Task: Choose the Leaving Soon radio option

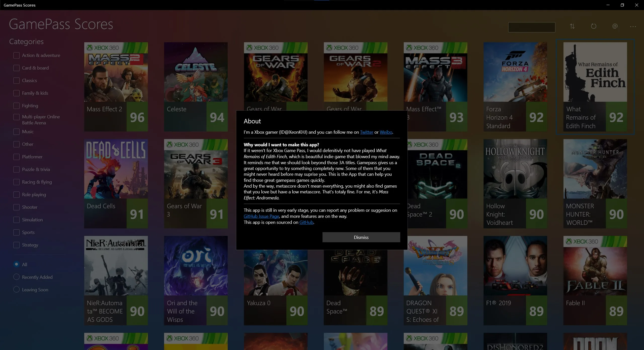Action: (x=16, y=290)
